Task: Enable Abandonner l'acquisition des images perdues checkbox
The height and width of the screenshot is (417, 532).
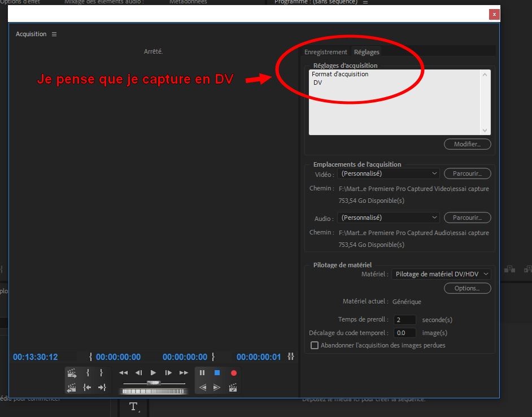Action: click(315, 345)
